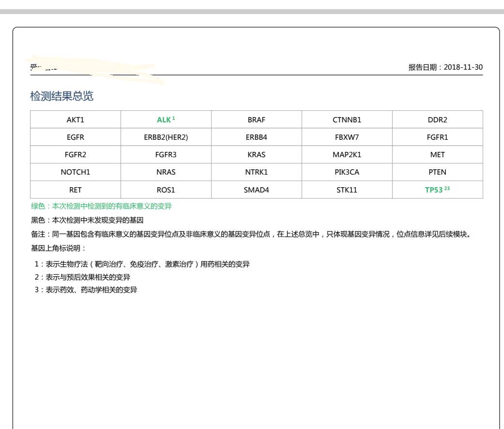Click the MET gene cell

[437, 155]
